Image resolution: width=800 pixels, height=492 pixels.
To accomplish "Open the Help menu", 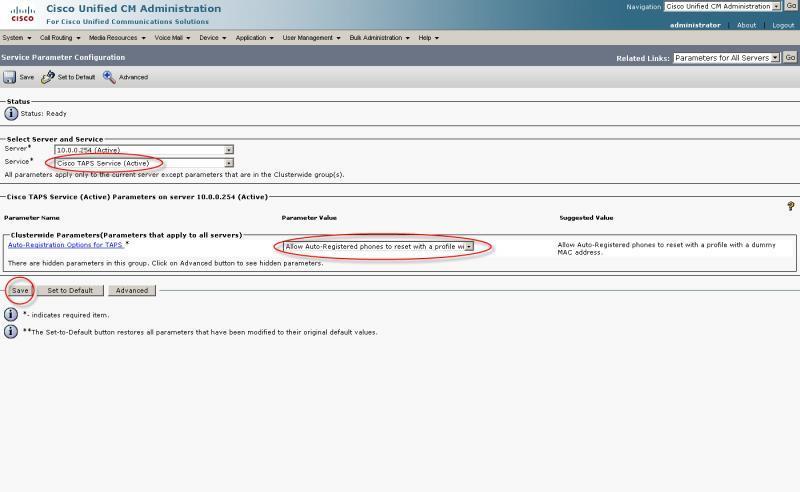I will tap(428, 38).
